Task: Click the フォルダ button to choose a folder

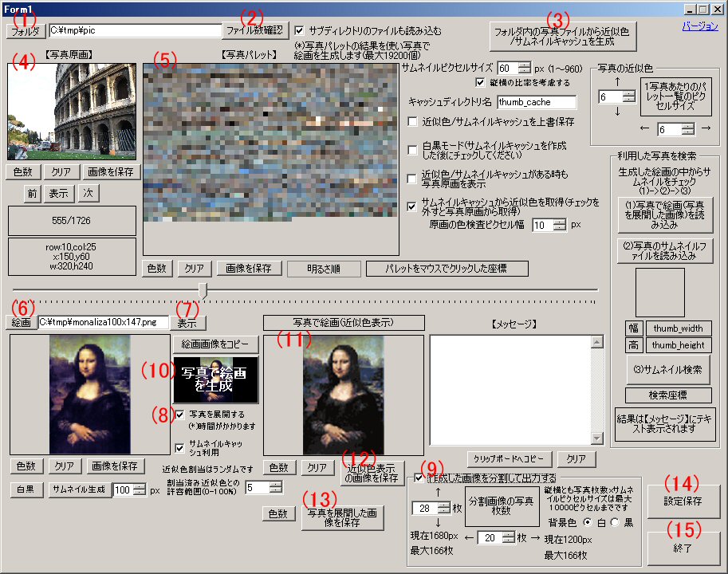Action: pos(26,31)
